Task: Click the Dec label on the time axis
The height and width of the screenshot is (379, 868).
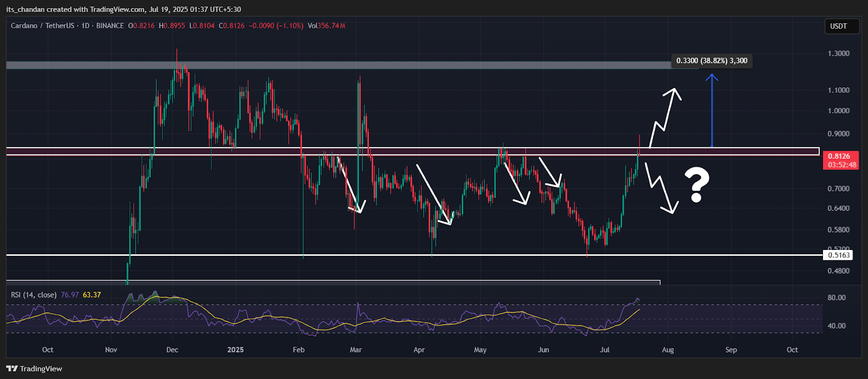Action: (172, 350)
